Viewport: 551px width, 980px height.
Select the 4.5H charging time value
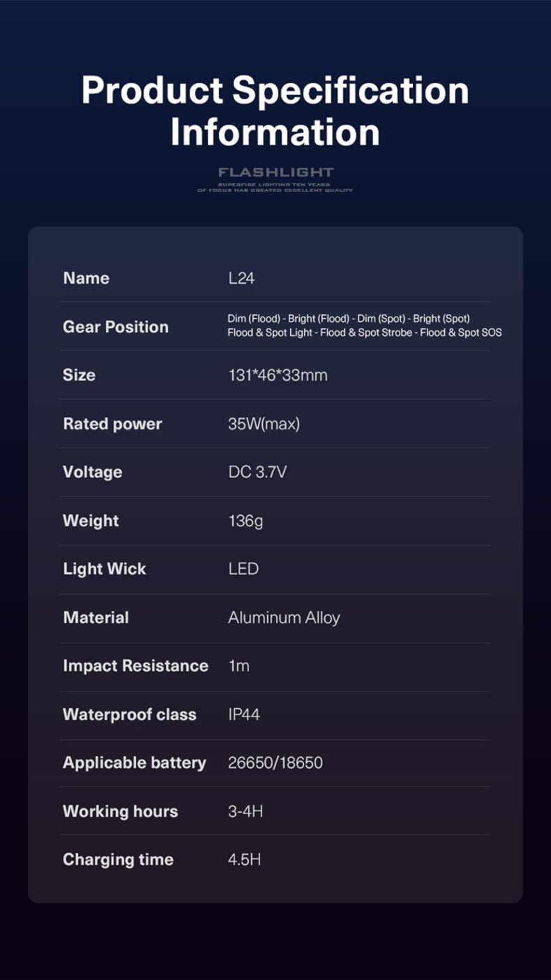[x=244, y=859]
